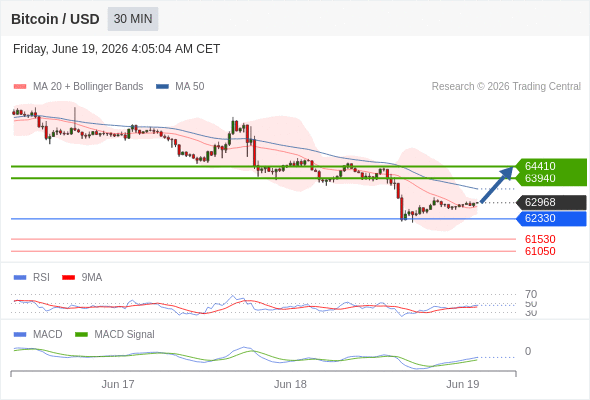The height and width of the screenshot is (400, 590).
Task: Click the red 9MA legend swatch
Action: pos(68,278)
